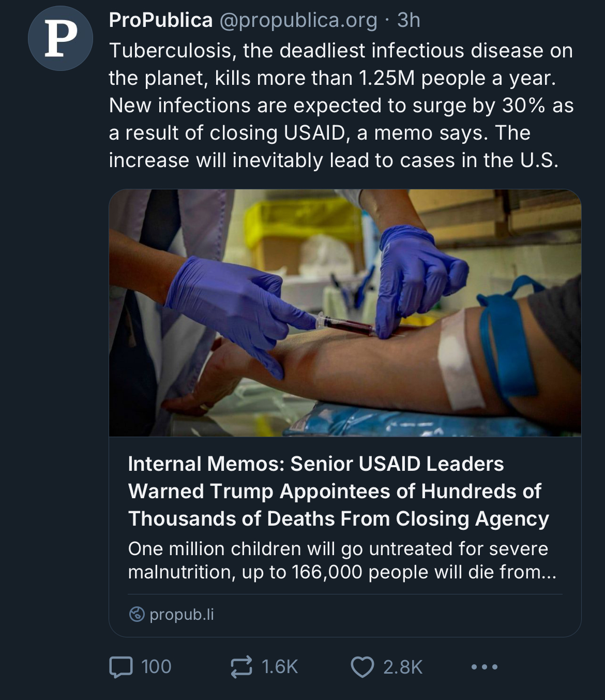Screen dimensions: 605x700
Task: Toggle the like heart icon
Action: [362, 667]
